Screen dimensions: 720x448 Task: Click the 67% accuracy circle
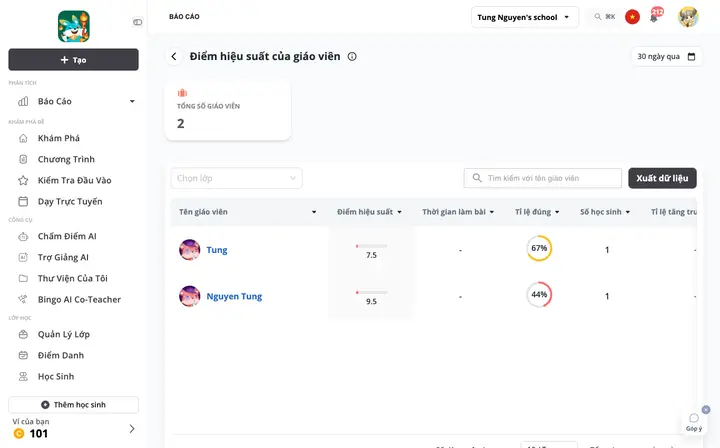pyautogui.click(x=539, y=248)
